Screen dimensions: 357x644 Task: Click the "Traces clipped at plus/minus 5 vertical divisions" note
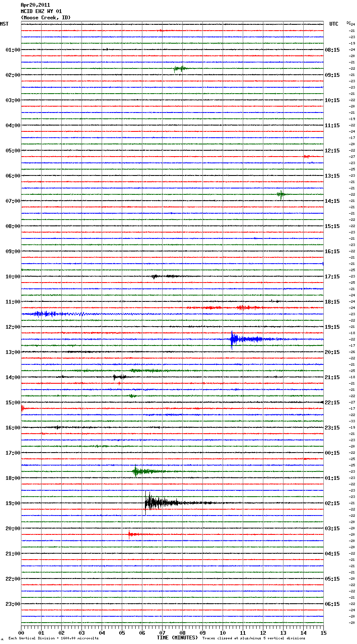[x=254, y=638]
